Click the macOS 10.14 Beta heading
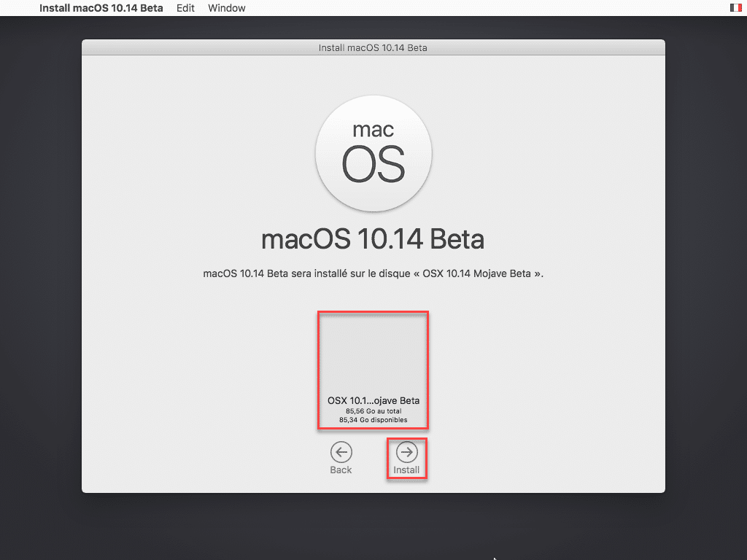The image size is (747, 560). [x=373, y=239]
